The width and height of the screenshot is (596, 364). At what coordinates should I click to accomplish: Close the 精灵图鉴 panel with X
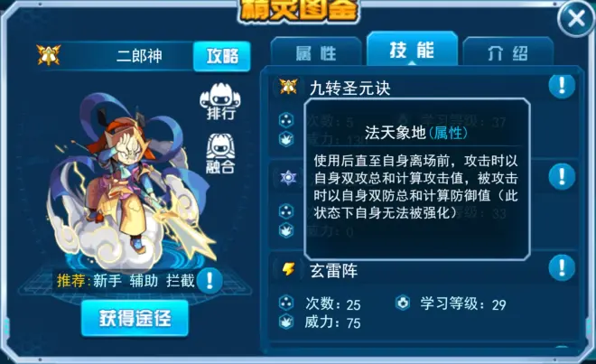point(576,18)
